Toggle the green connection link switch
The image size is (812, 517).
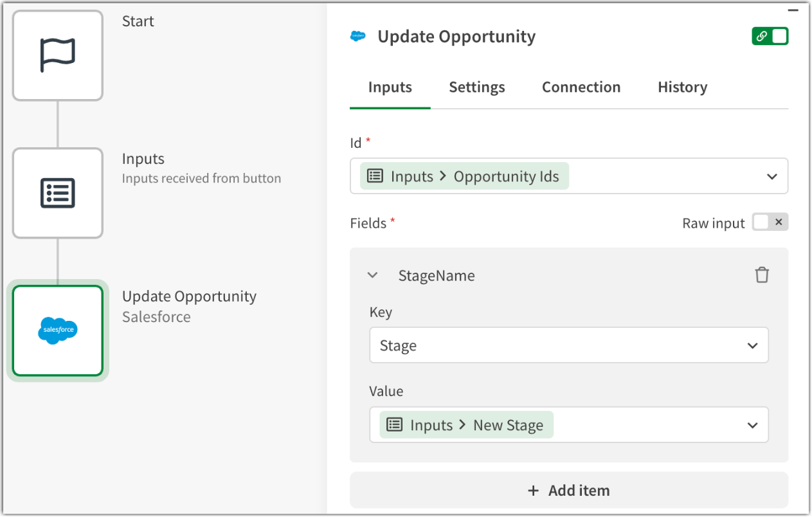770,37
